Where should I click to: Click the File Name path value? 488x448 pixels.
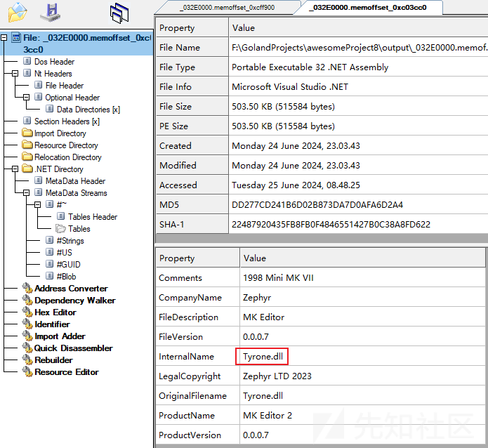coord(360,48)
